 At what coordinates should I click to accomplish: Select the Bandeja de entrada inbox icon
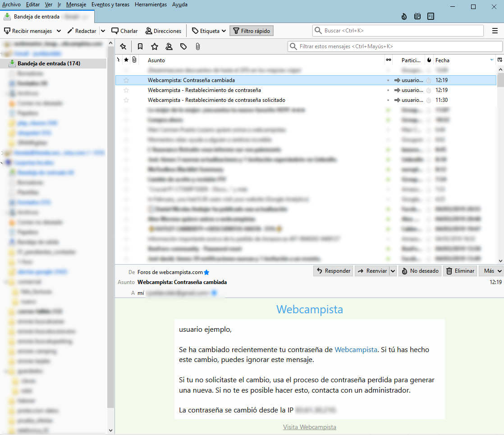(x=12, y=64)
